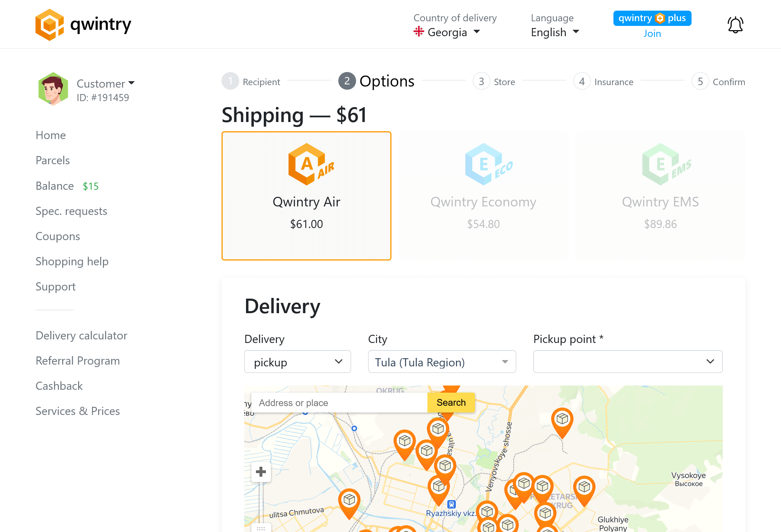Viewport: 781px width, 532px height.
Task: Select the Qwintry Air shipping option
Action: (x=306, y=196)
